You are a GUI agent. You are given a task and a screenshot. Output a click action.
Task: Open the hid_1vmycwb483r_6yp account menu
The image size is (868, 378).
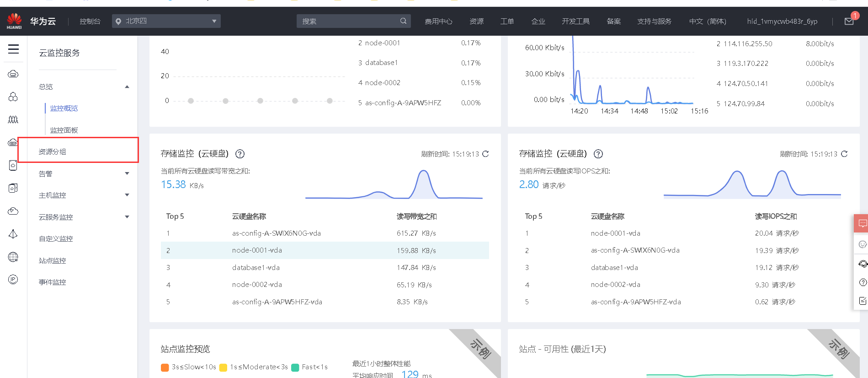pyautogui.click(x=782, y=22)
